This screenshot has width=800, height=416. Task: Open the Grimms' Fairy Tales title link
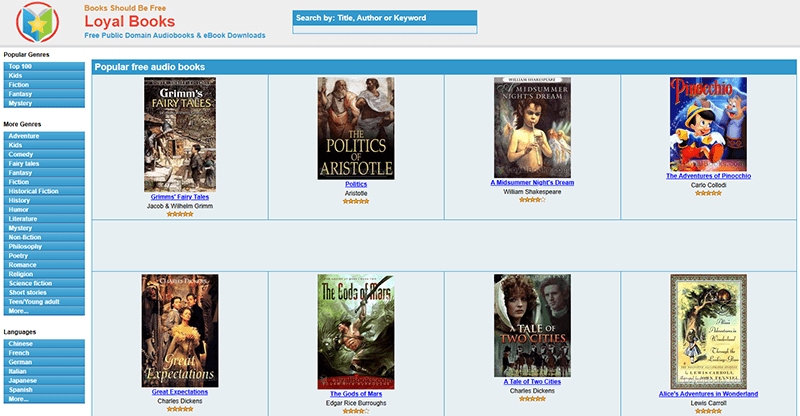click(180, 197)
